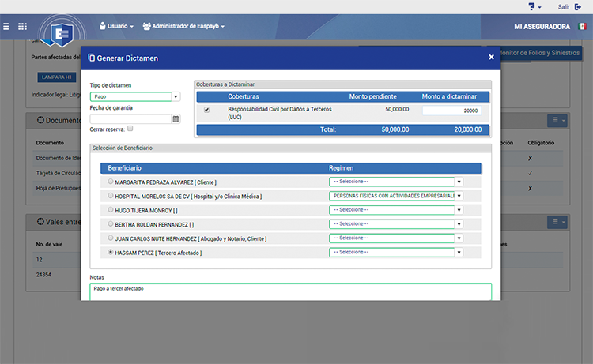Click vale number 12 in background

click(x=40, y=260)
